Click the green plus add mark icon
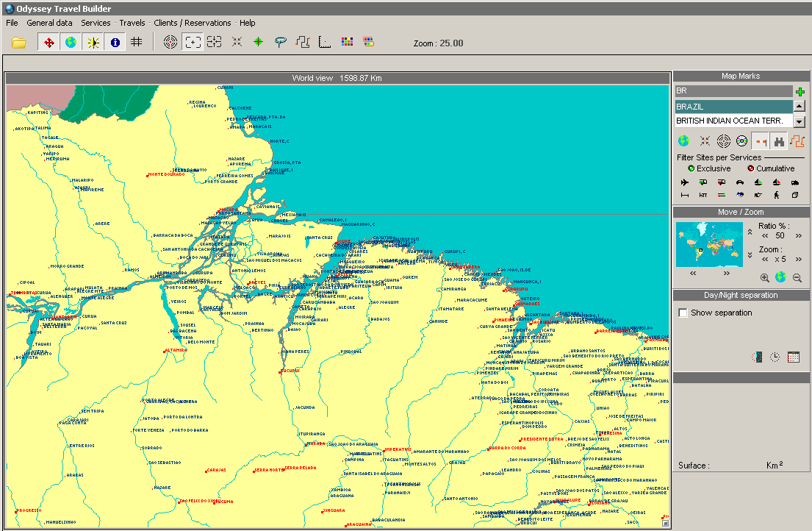 pyautogui.click(x=800, y=92)
